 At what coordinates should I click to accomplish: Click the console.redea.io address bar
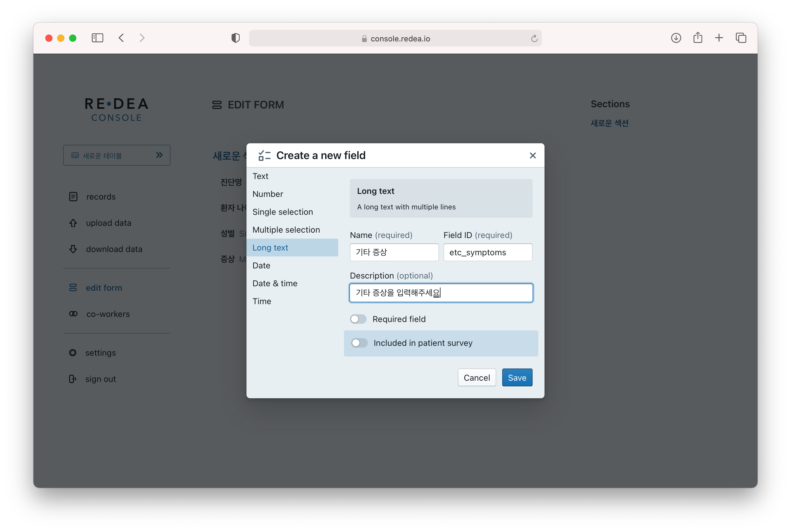(x=395, y=38)
